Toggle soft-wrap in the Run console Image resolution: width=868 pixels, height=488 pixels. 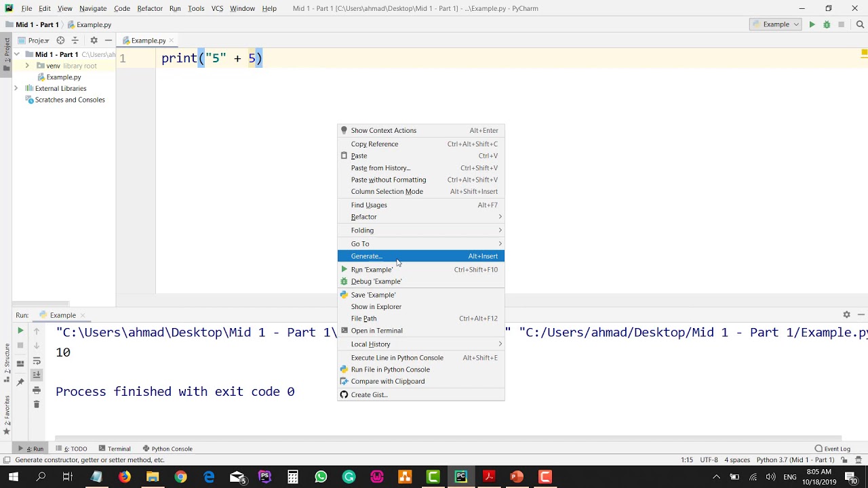tap(37, 360)
